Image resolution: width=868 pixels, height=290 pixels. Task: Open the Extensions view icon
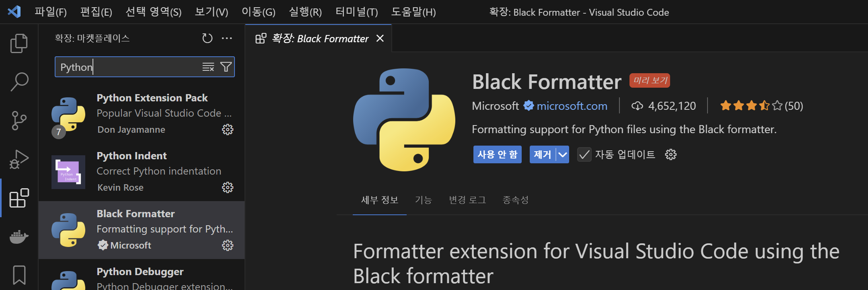point(19,198)
